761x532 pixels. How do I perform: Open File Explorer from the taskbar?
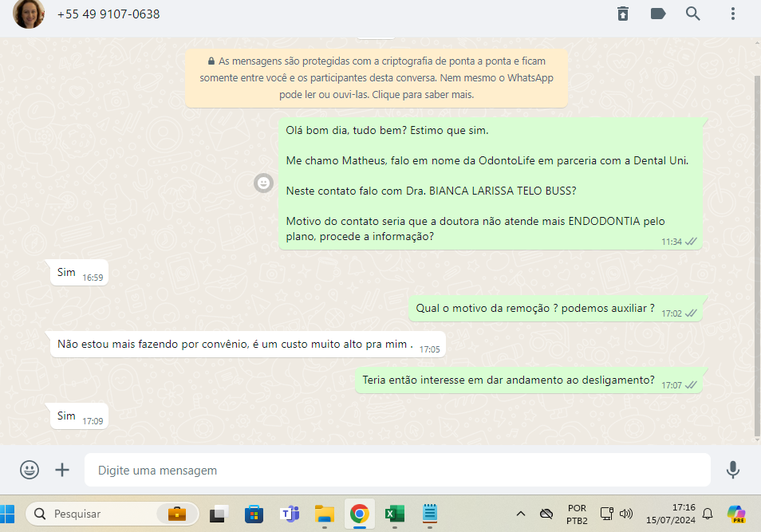[324, 514]
